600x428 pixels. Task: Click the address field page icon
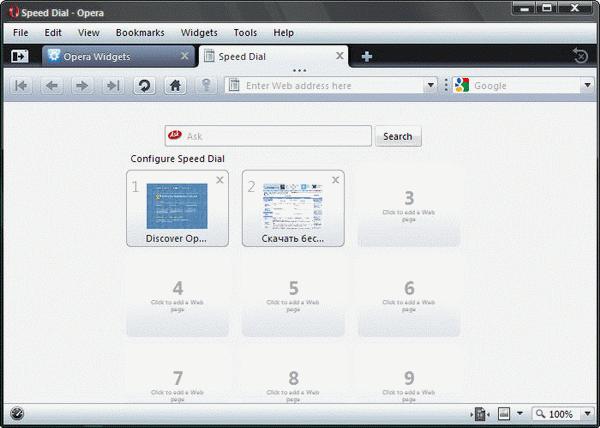234,85
